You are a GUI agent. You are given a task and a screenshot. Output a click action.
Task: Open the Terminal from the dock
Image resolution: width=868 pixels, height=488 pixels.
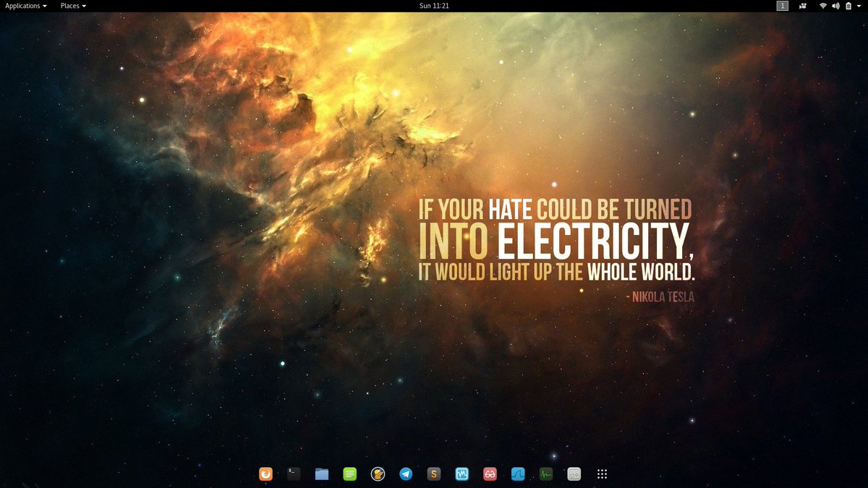(294, 474)
